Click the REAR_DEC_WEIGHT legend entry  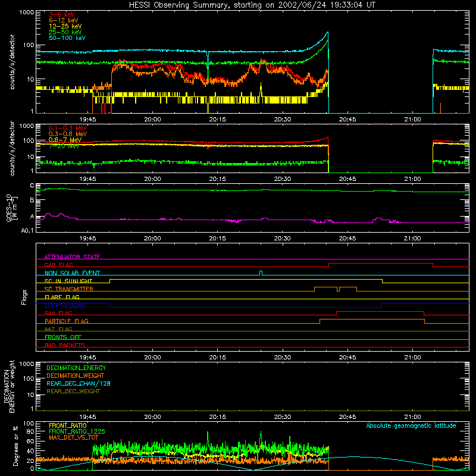point(73,392)
